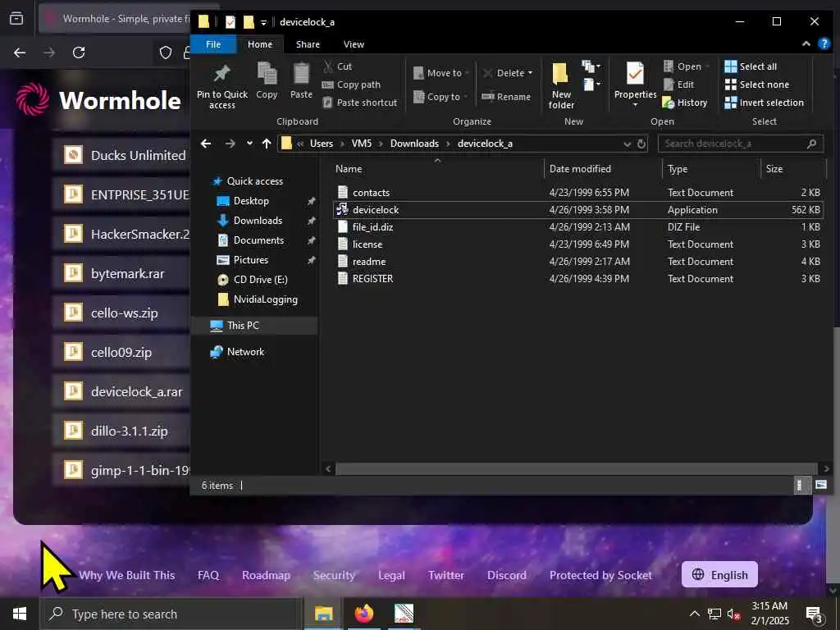
Task: Open Firefox from the taskbar
Action: [363, 614]
